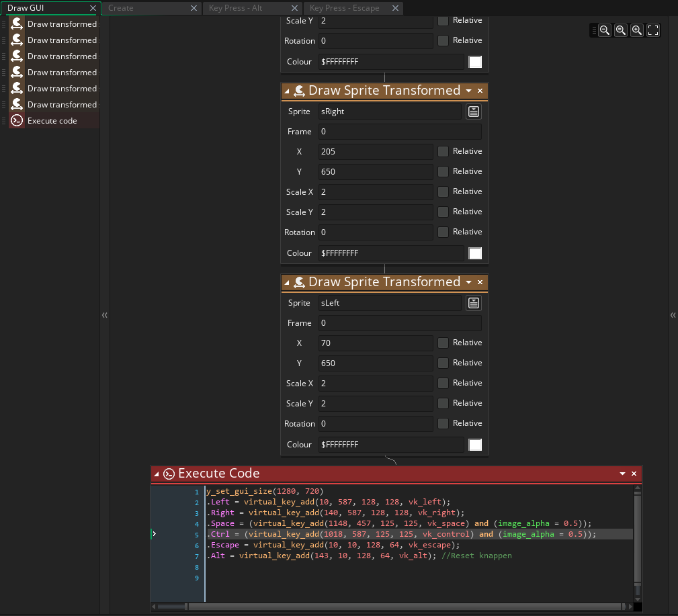Click the sRight Scale X input field

pos(376,192)
